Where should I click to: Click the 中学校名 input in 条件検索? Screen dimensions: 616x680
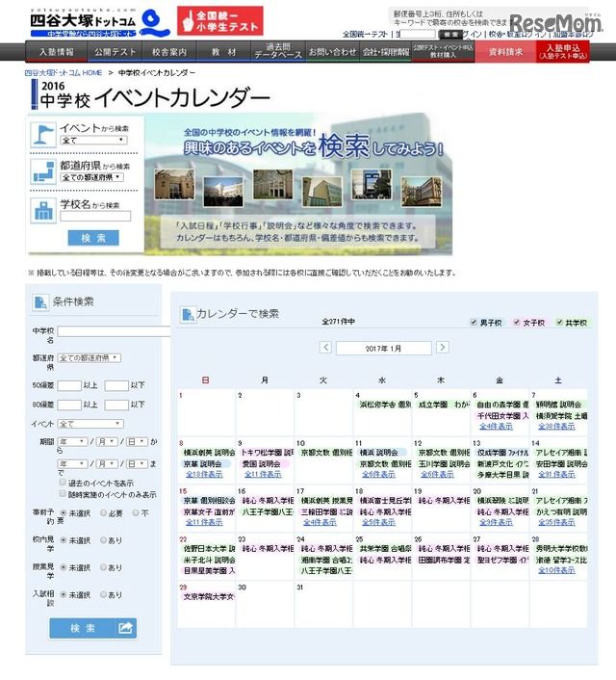114,331
